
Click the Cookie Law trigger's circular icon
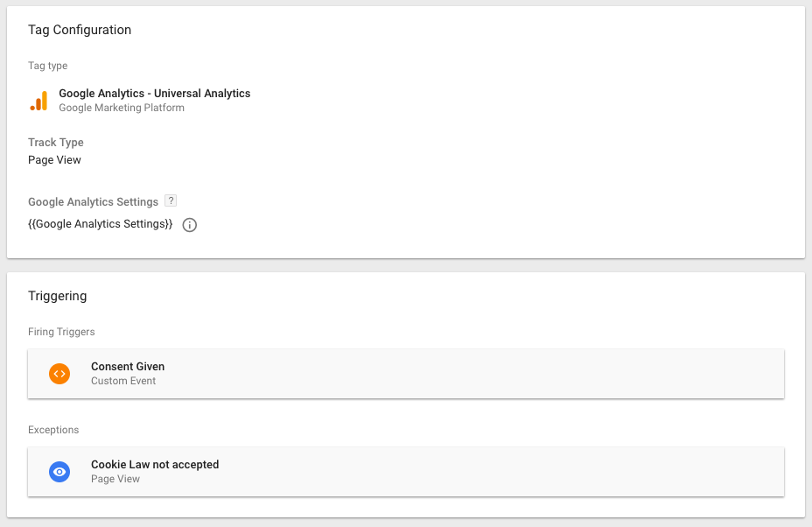tap(59, 472)
